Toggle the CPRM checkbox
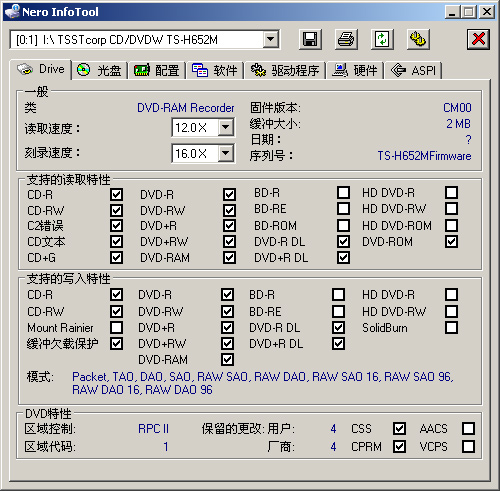500x491 pixels. (399, 446)
